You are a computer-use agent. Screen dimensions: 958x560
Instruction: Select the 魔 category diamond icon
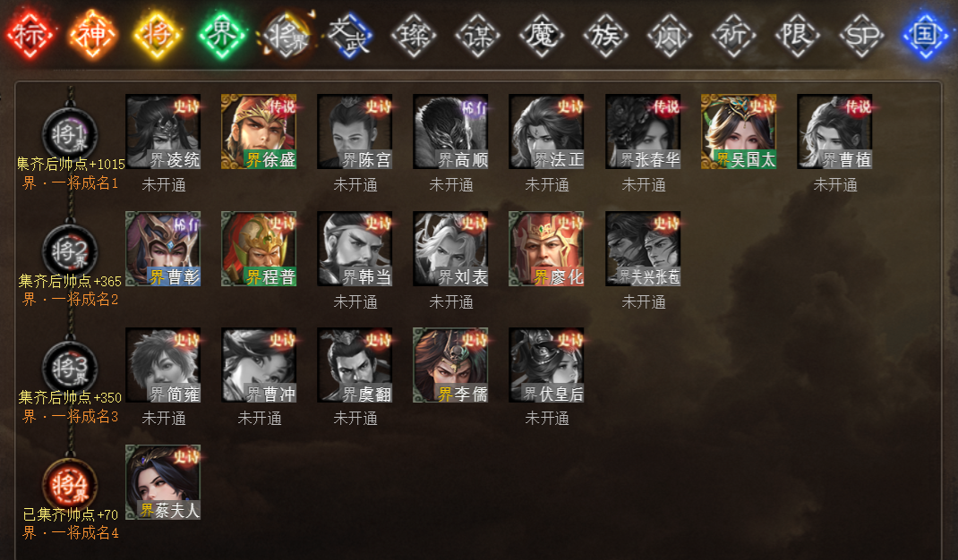542,35
